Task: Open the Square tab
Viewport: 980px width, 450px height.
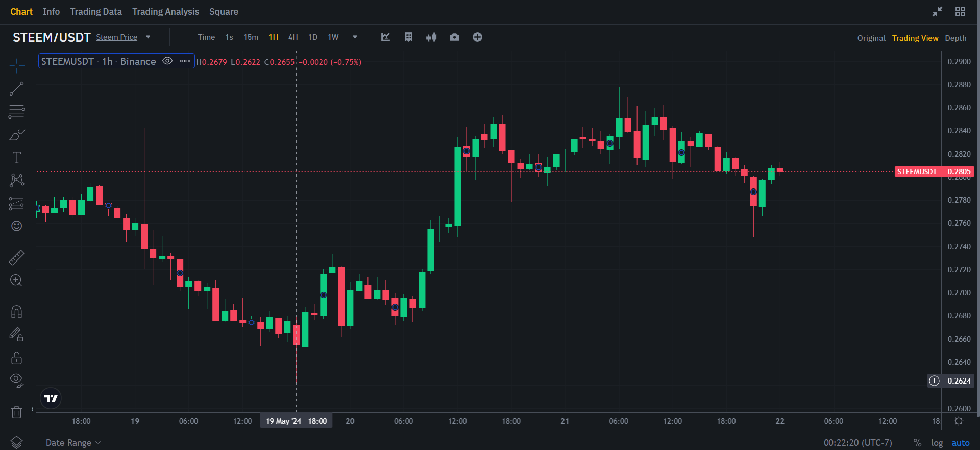Action: click(224, 12)
